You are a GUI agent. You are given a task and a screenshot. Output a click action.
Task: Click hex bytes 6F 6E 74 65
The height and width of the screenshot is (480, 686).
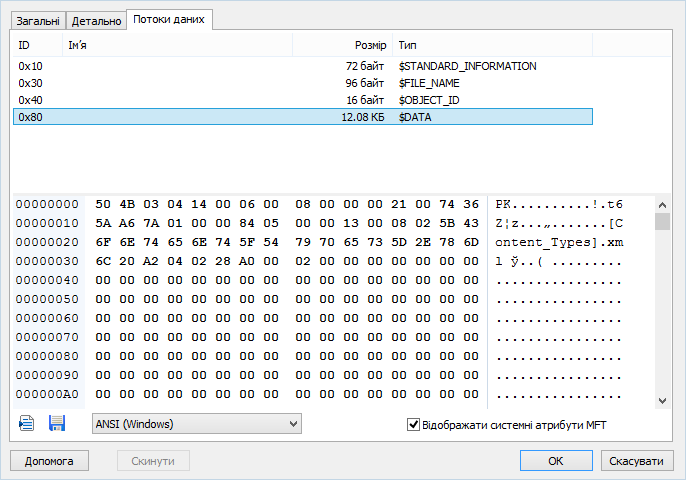coord(139,242)
